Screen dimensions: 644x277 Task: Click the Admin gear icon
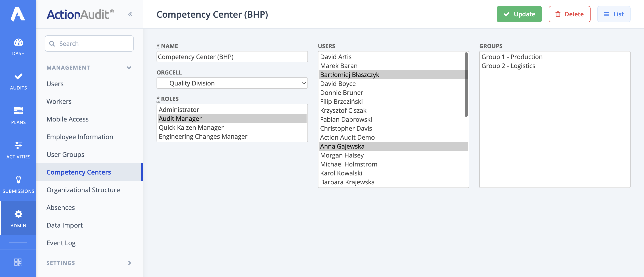click(18, 214)
